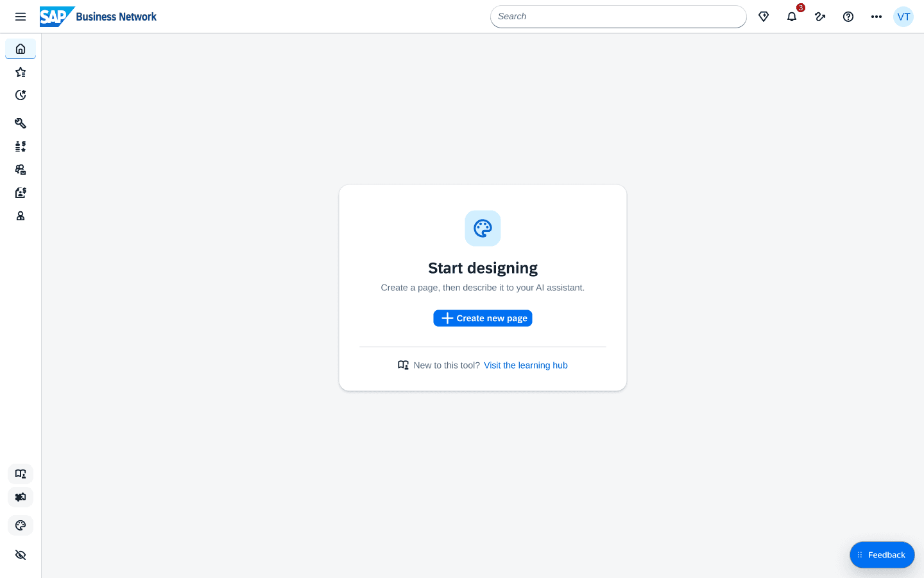Open the sidebar learning book icon
This screenshot has width=924, height=578.
pos(21,474)
